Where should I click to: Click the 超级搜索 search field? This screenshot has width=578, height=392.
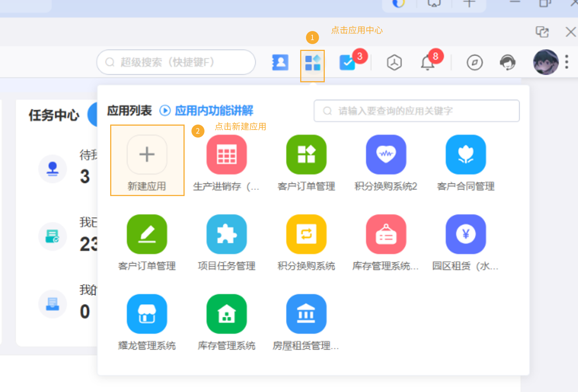(x=176, y=62)
